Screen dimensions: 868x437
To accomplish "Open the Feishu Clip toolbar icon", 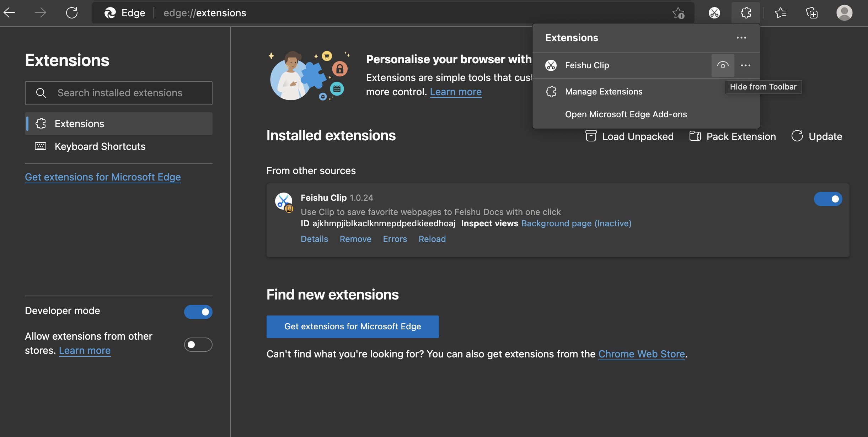I will click(714, 13).
